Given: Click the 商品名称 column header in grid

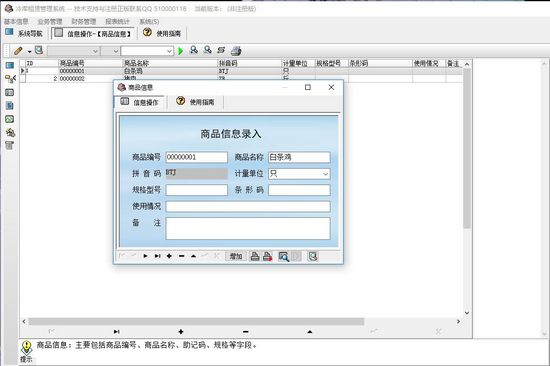Looking at the screenshot, I should (170, 63).
